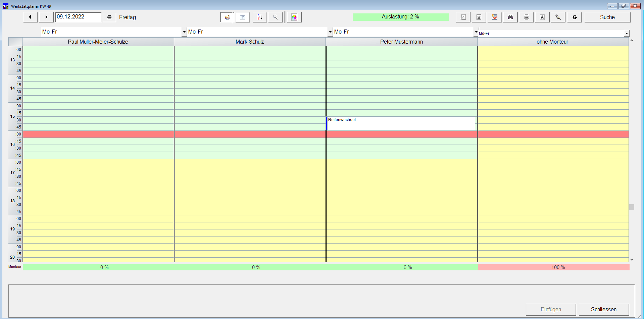Select the Mark Schulz column header
644x319 pixels.
250,42
